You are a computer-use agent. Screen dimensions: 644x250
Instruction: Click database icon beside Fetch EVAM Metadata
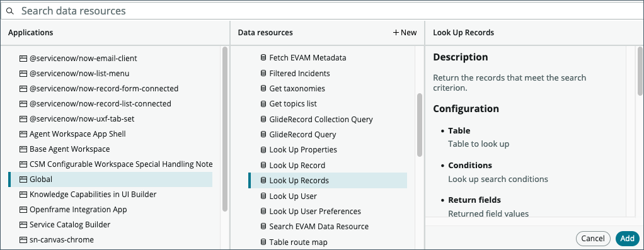coord(263,58)
